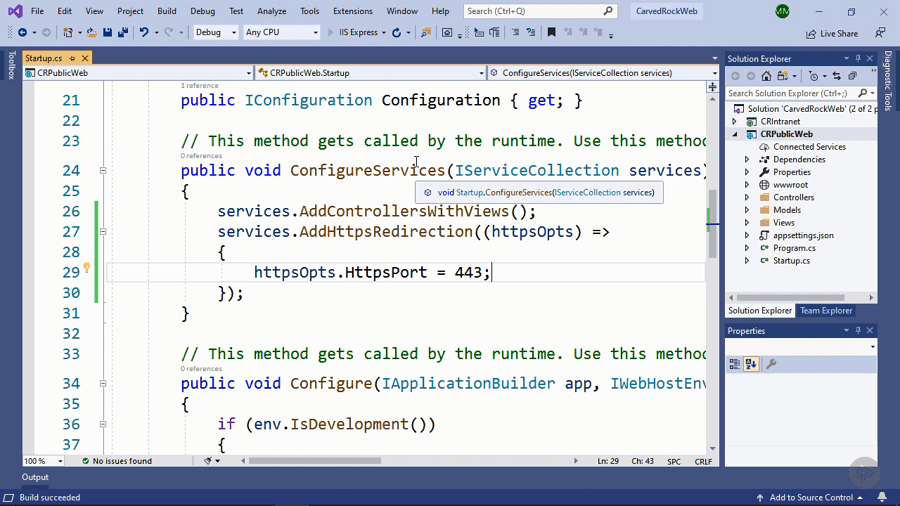The width and height of the screenshot is (900, 506).
Task: Click the Visual Studio logo icon
Action: (x=15, y=11)
